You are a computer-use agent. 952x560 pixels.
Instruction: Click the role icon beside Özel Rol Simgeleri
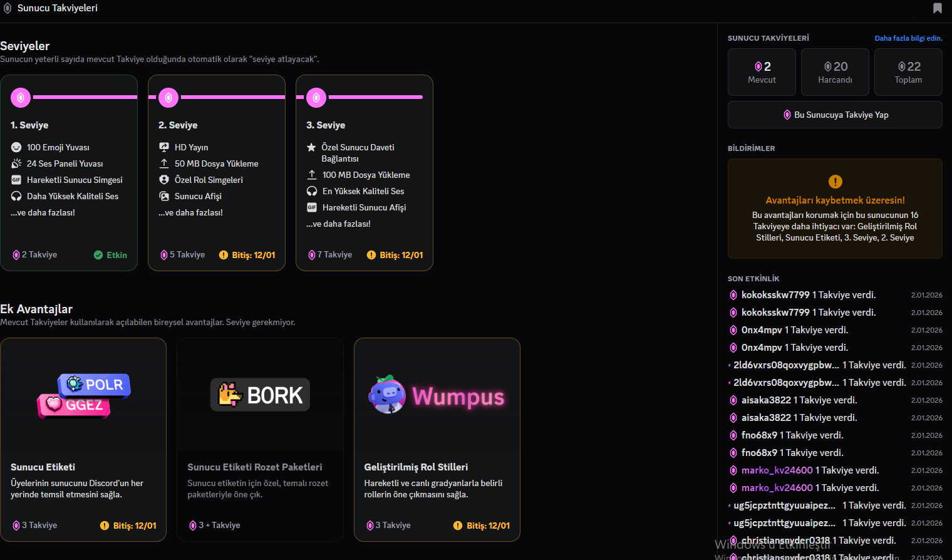tap(164, 180)
